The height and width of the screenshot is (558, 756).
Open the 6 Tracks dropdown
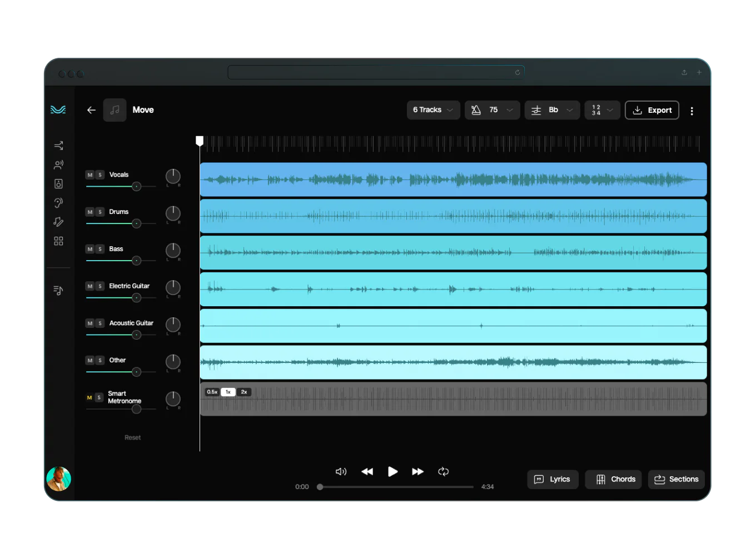coord(433,110)
